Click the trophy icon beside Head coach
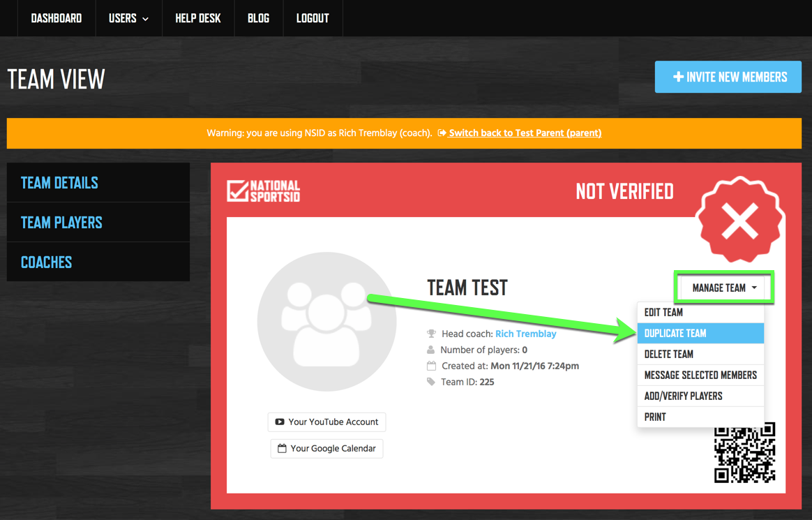812x520 pixels. click(431, 334)
